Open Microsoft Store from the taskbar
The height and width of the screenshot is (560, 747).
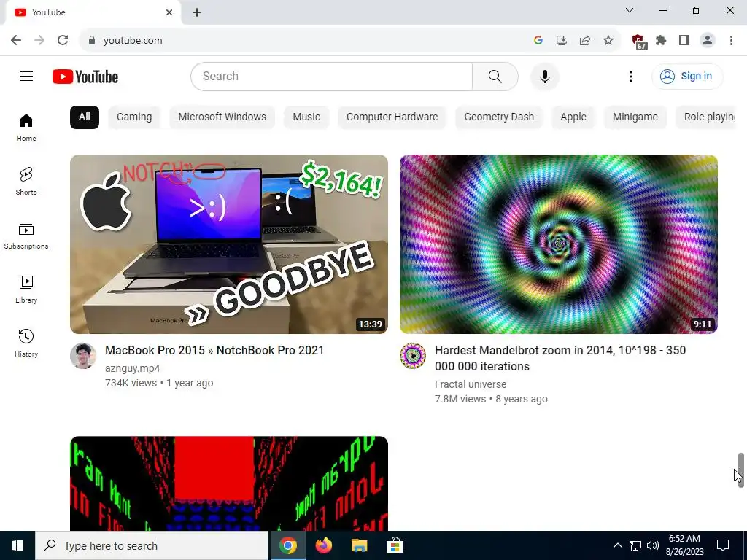(x=395, y=545)
